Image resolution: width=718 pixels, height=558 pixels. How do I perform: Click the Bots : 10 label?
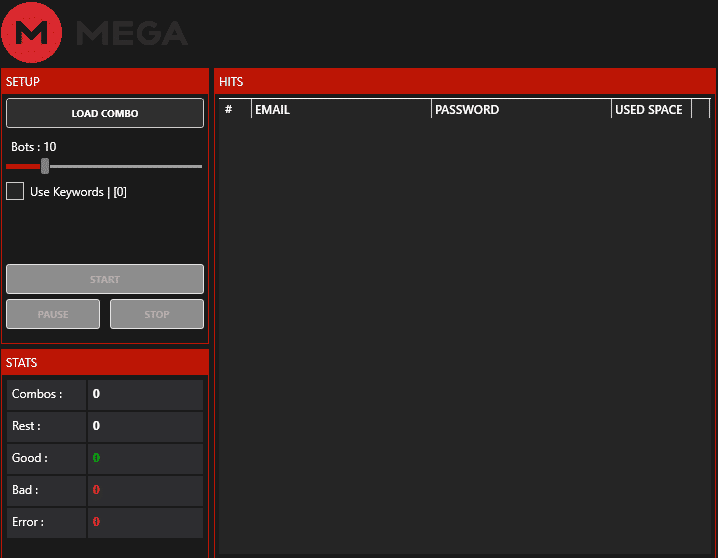pos(33,147)
